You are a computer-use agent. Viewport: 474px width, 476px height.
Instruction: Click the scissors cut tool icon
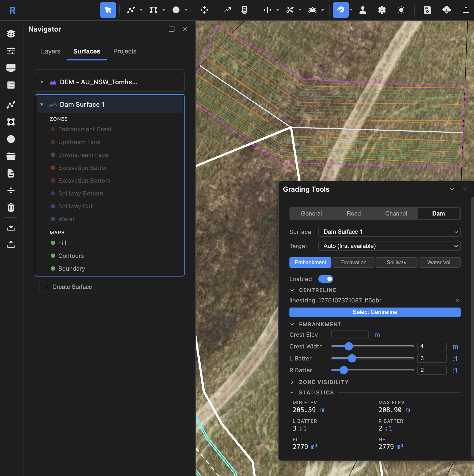click(x=290, y=10)
